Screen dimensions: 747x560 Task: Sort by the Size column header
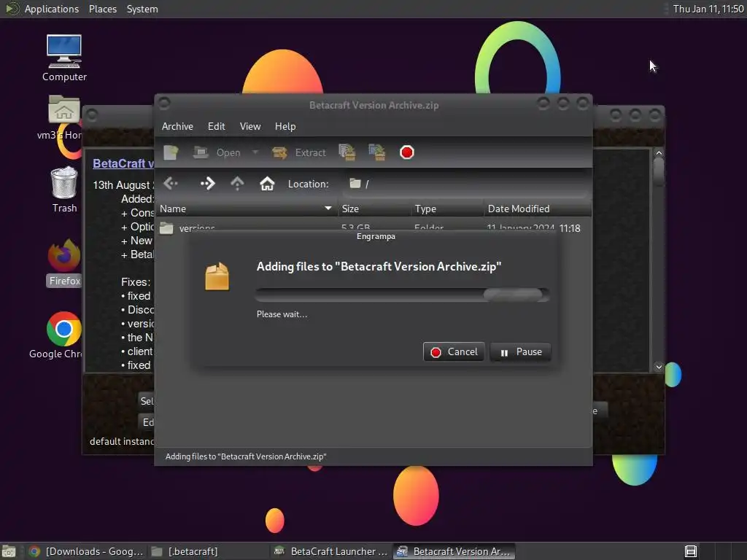[x=374, y=209]
